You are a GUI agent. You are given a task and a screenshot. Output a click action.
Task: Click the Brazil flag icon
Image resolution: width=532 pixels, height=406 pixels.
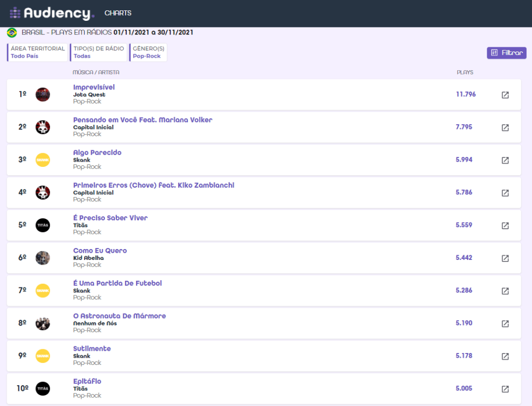[x=12, y=33]
